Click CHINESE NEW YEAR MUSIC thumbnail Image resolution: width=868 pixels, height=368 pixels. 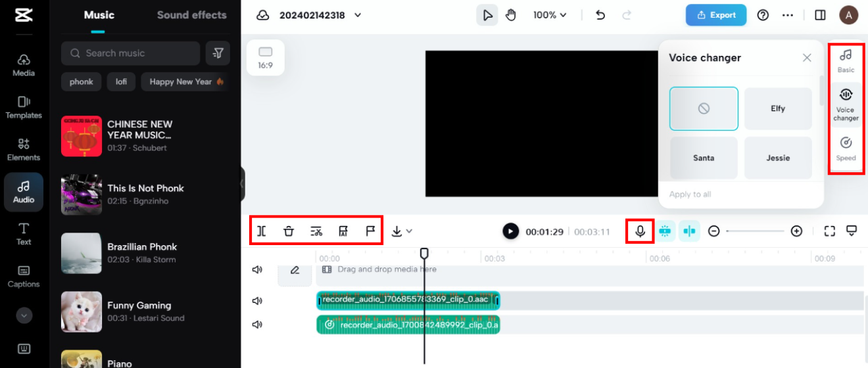82,136
